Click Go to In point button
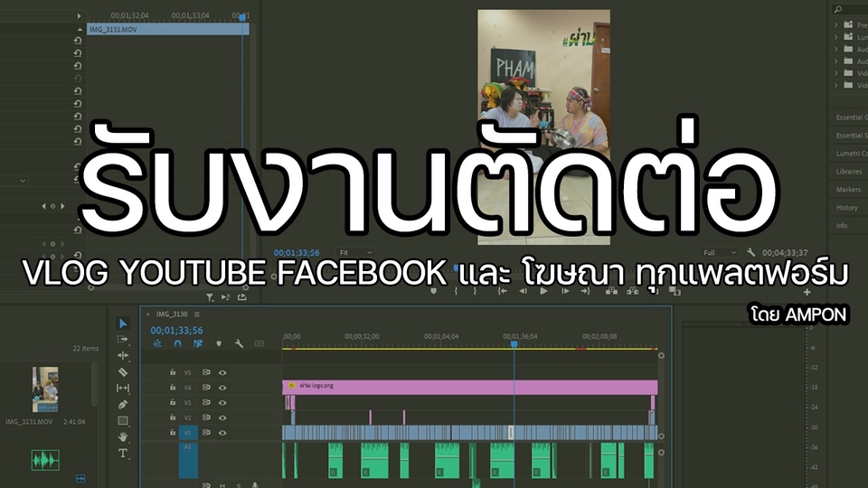The width and height of the screenshot is (868, 488). [502, 291]
